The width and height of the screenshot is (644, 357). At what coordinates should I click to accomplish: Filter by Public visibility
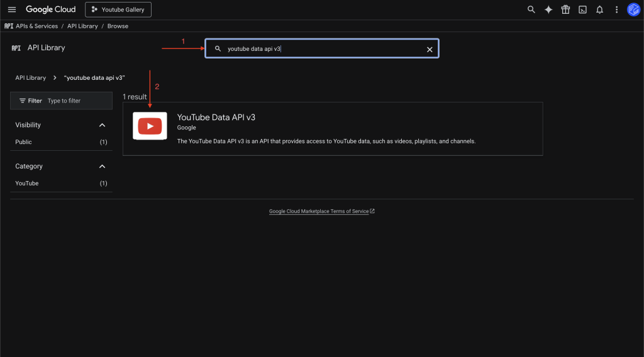click(24, 142)
